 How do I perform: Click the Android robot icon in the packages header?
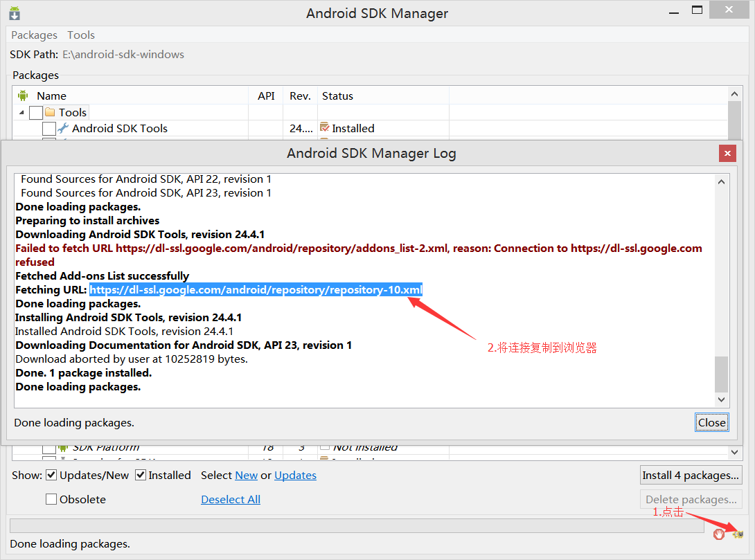coord(23,96)
